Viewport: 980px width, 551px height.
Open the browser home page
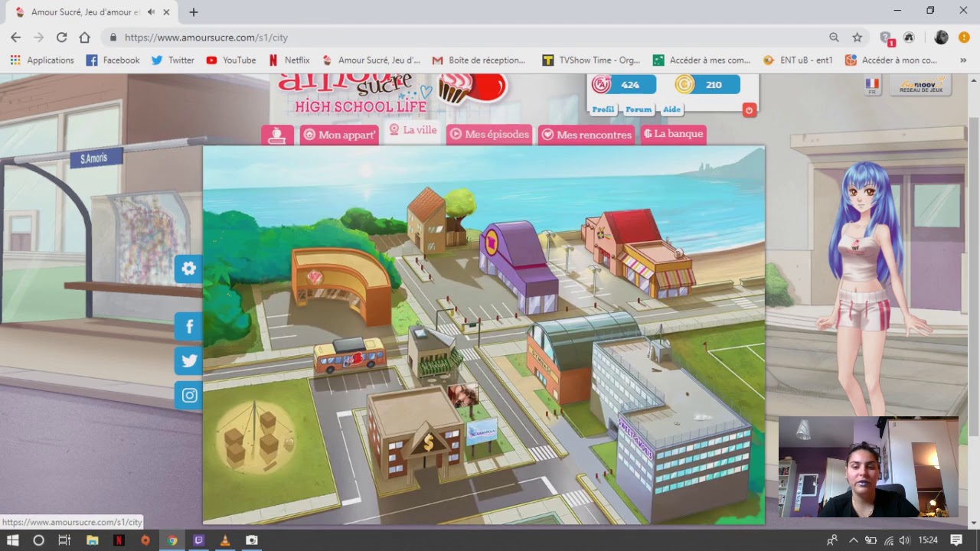click(x=84, y=37)
